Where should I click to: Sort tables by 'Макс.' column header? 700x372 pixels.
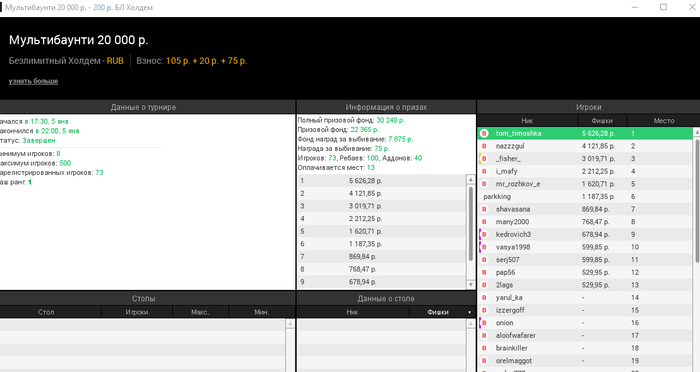click(200, 312)
